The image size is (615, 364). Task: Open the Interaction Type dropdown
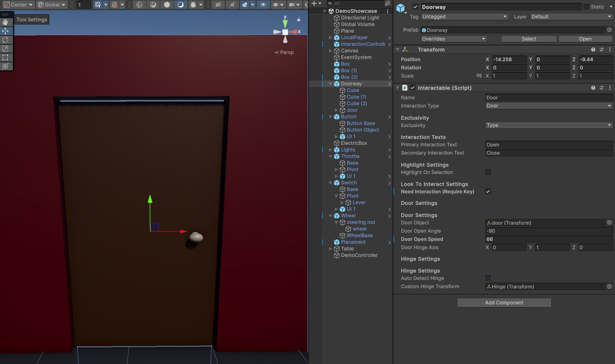549,106
